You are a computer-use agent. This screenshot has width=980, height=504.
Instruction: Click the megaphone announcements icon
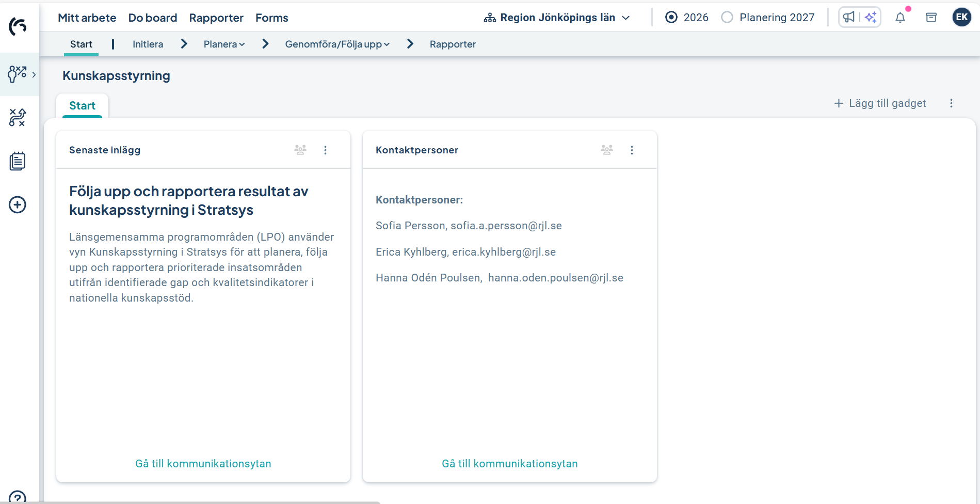point(849,17)
